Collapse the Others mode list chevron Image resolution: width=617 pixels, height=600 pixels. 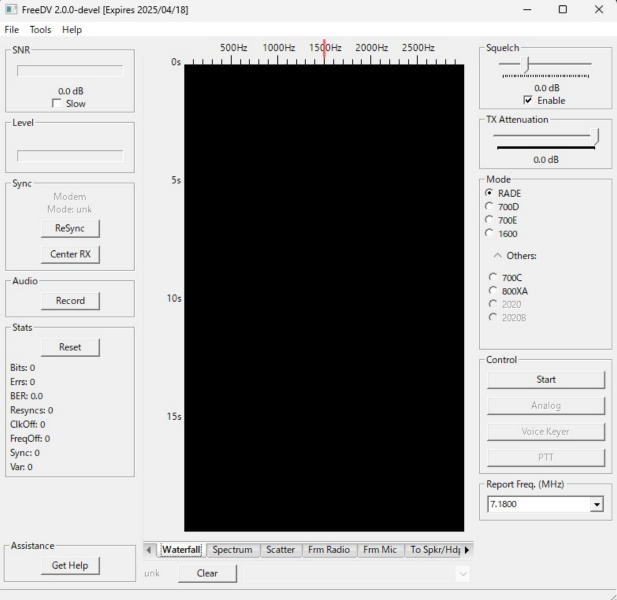[x=497, y=256]
